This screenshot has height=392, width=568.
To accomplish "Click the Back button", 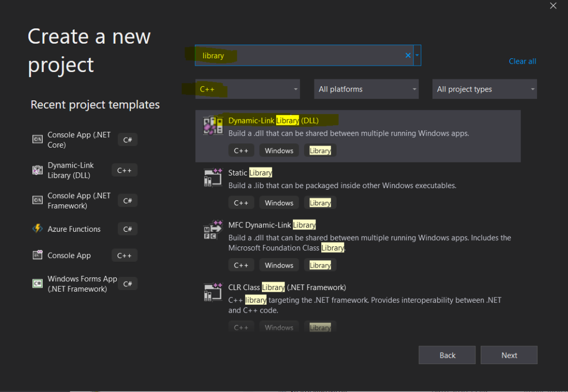I will [x=447, y=355].
